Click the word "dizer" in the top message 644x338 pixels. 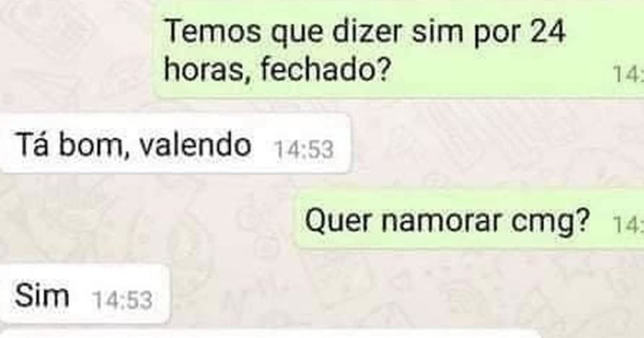367,32
